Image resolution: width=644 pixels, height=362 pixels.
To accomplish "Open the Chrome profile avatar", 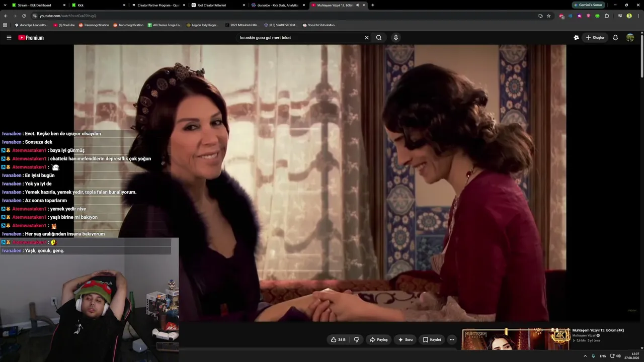I will tap(629, 16).
